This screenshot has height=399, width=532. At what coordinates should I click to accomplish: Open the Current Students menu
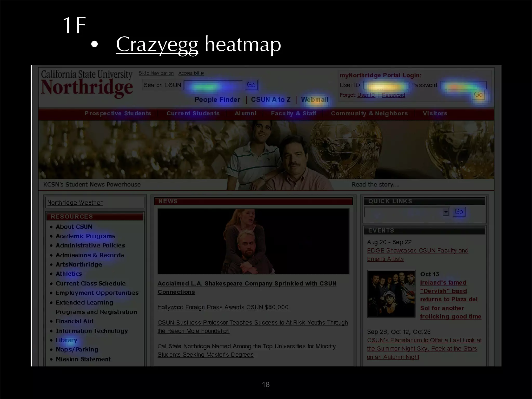[193, 114]
